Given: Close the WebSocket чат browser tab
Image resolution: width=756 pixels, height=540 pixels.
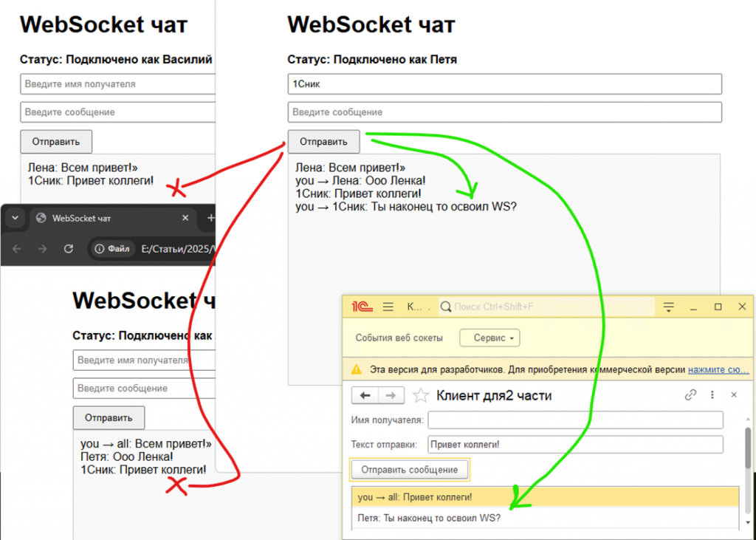Looking at the screenshot, I should click(x=185, y=218).
